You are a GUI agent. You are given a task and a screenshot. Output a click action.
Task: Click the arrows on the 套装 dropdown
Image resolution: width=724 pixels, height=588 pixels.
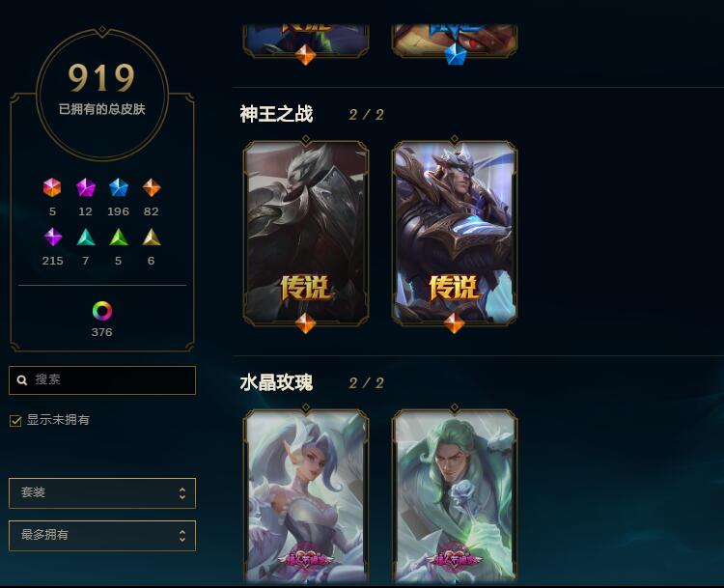coord(182,493)
